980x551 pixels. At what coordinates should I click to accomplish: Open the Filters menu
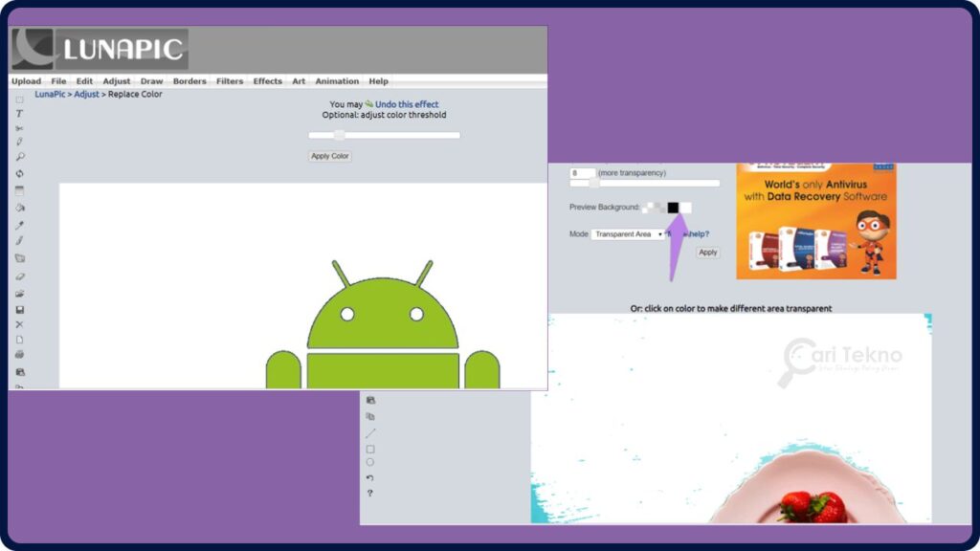tap(230, 81)
